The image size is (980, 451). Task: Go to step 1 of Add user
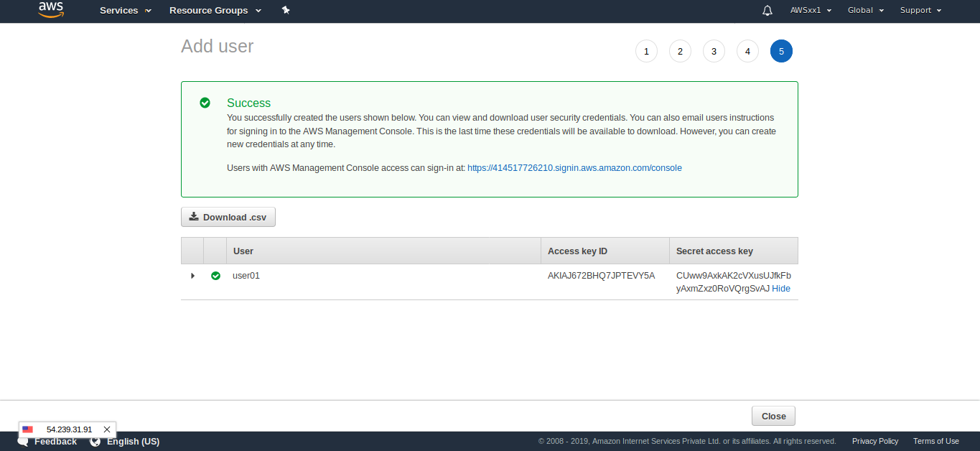point(646,51)
